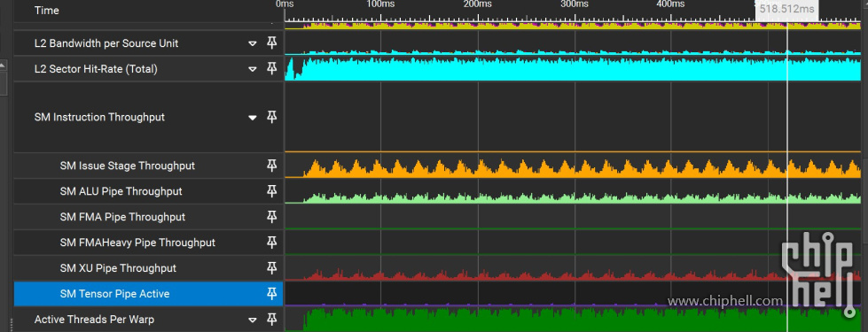Expand L2 Sector Hit-Rate (Total) dropdown arrow
The image size is (868, 332).
click(x=253, y=70)
